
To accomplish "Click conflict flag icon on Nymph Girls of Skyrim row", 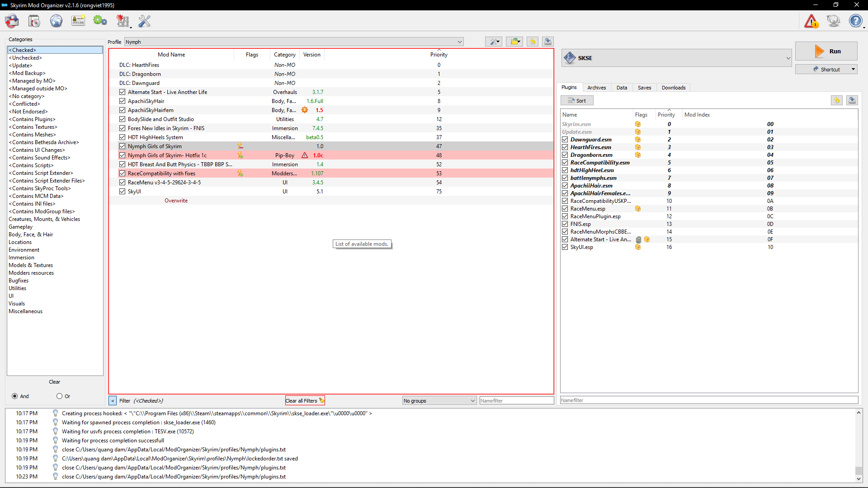I will (x=241, y=146).
